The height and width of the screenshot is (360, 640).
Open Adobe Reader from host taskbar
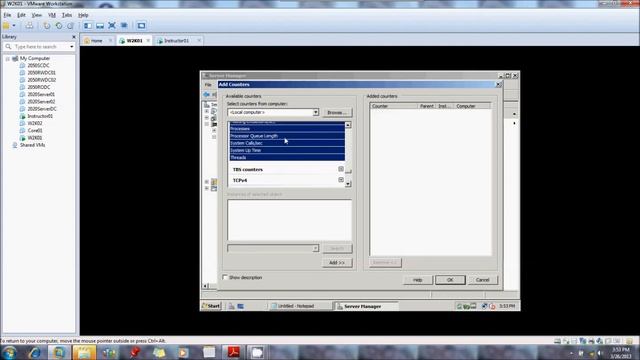233,352
